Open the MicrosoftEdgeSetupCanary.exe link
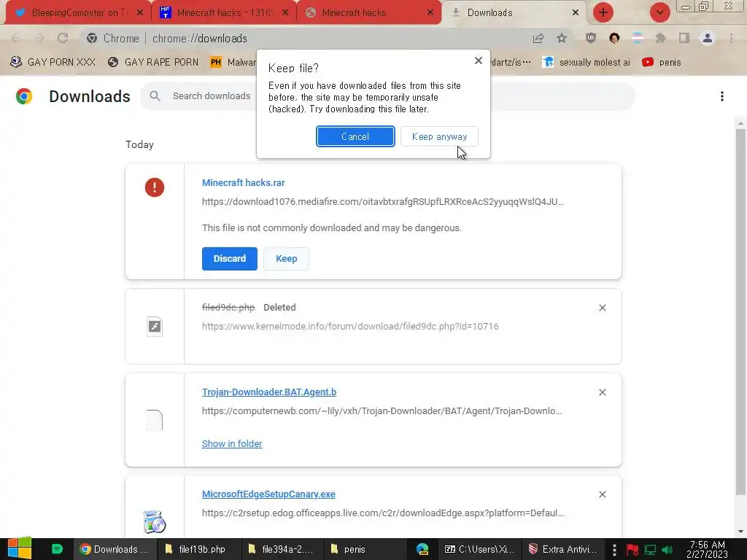Image resolution: width=747 pixels, height=560 pixels. 268,494
